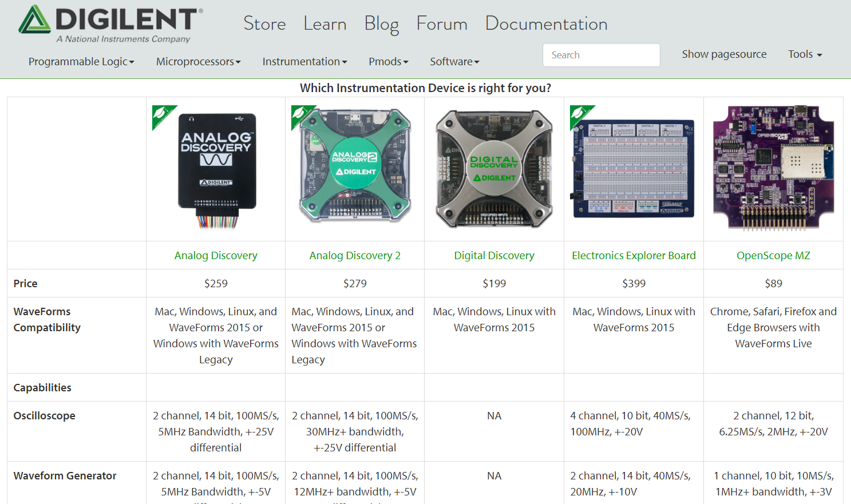This screenshot has width=851, height=504.
Task: Open the Forum page
Action: tap(442, 24)
